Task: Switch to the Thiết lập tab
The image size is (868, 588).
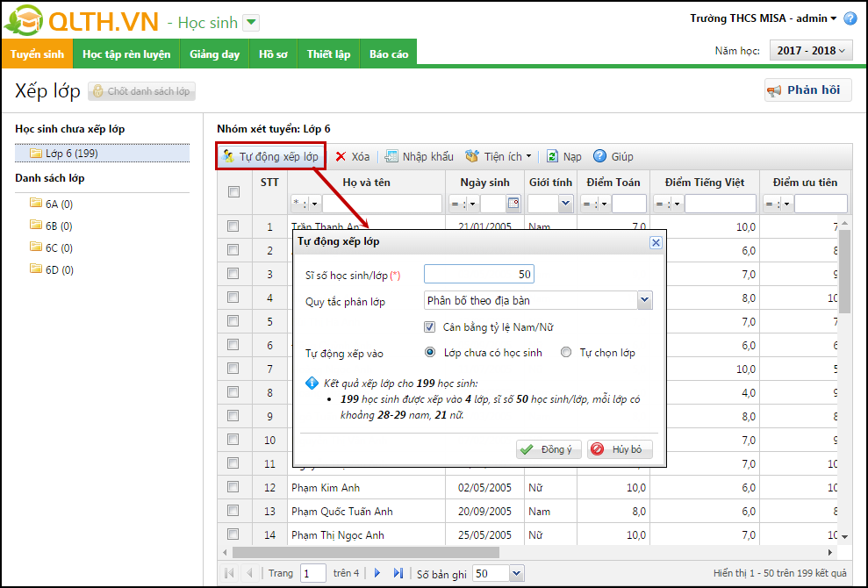Action: (329, 54)
